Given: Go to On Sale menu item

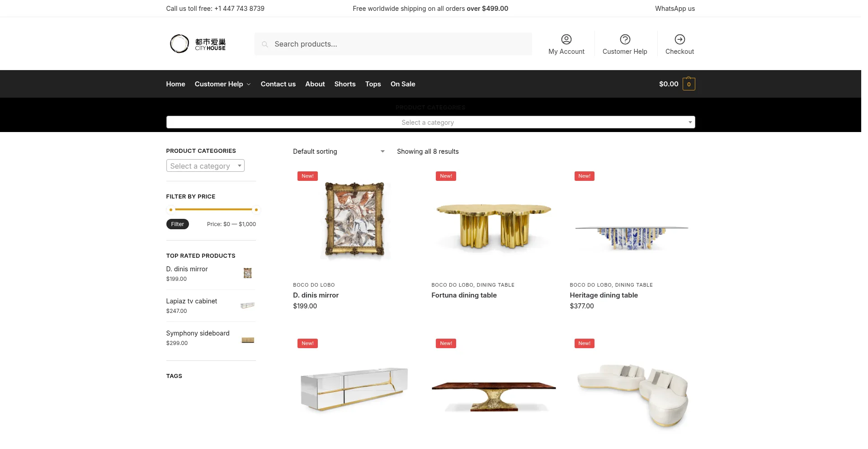Looking at the screenshot, I should pos(403,84).
